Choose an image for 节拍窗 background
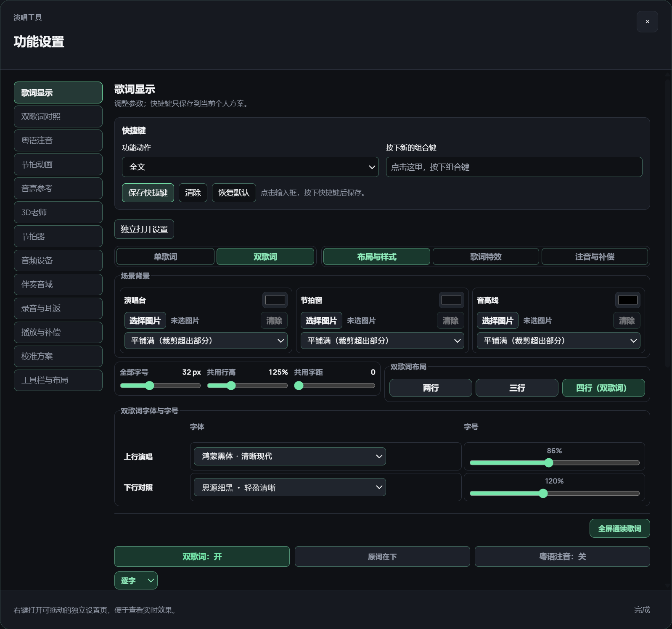 (321, 320)
